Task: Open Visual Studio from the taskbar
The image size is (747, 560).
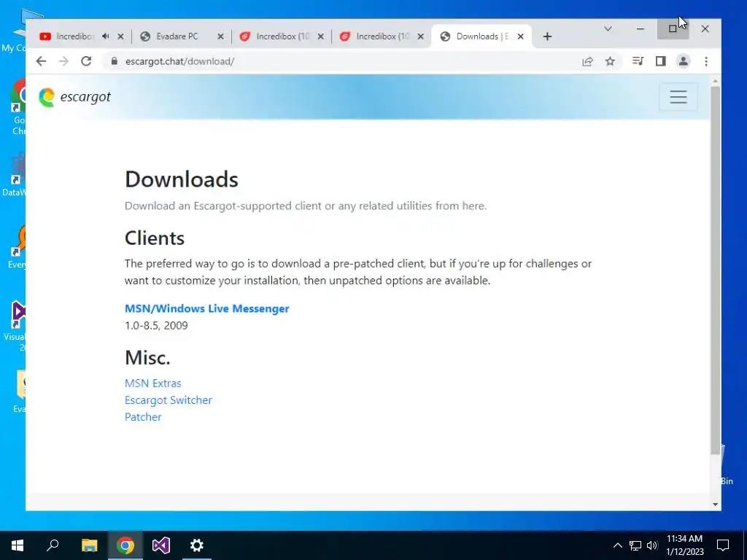Action: point(161,545)
